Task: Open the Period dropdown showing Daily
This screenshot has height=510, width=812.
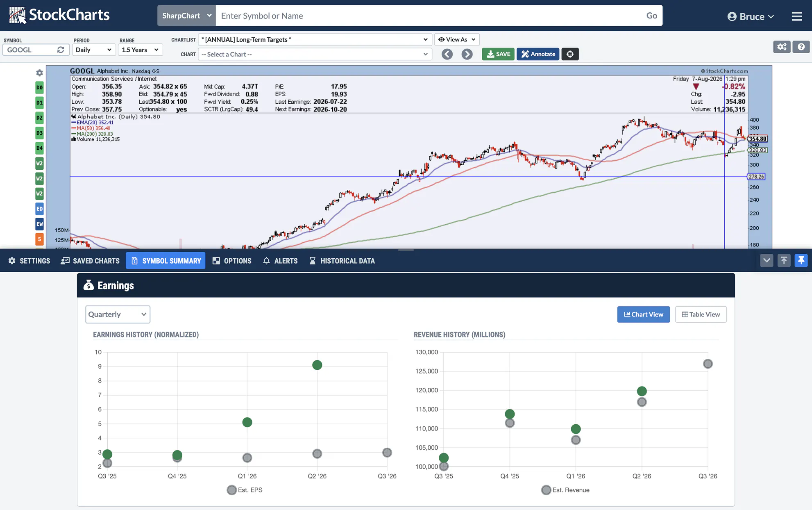Action: click(x=93, y=50)
